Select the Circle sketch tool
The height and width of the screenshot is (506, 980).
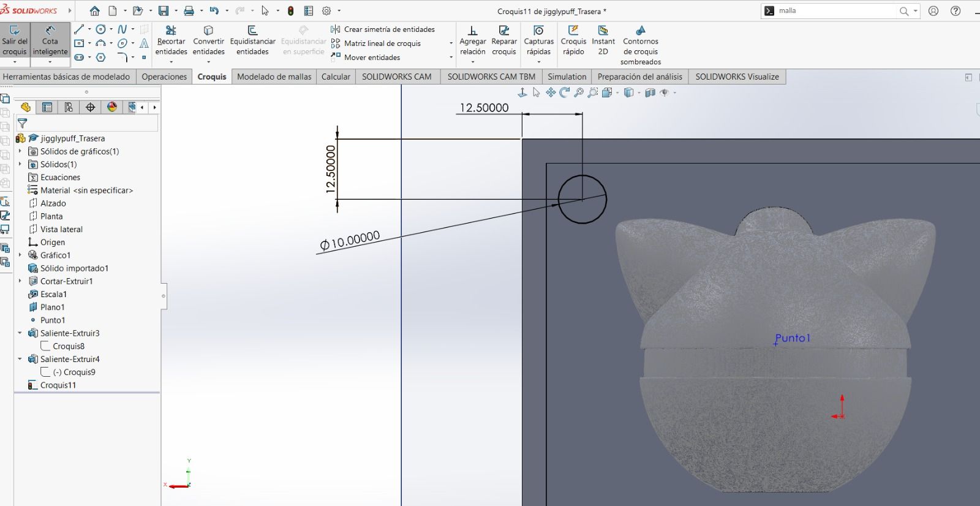pos(100,29)
